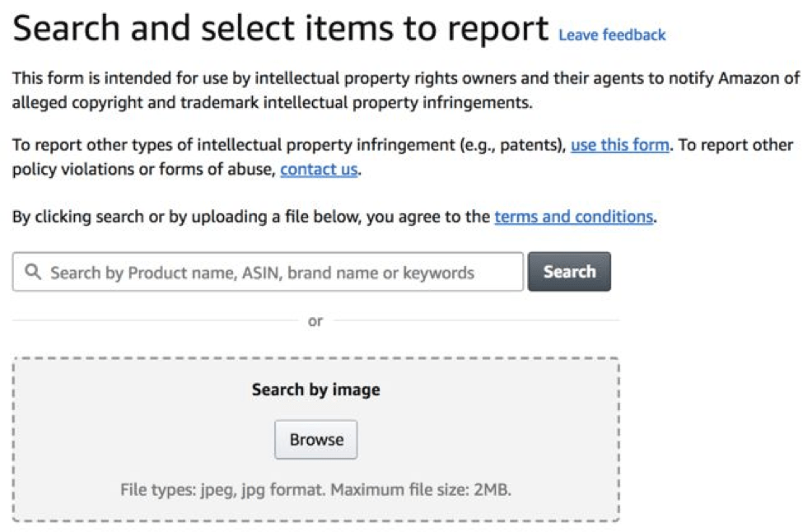The height and width of the screenshot is (532, 803).
Task: Open the 'use this form' link
Action: pos(619,145)
